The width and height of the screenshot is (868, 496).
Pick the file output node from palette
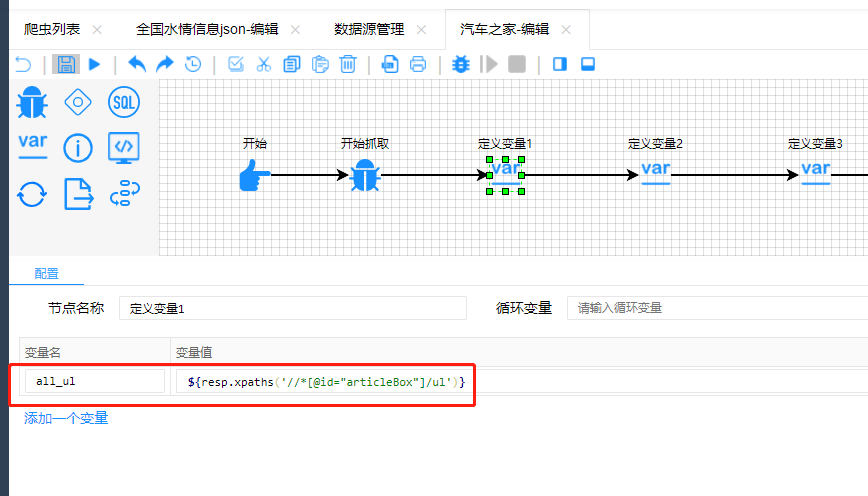pyautogui.click(x=78, y=194)
